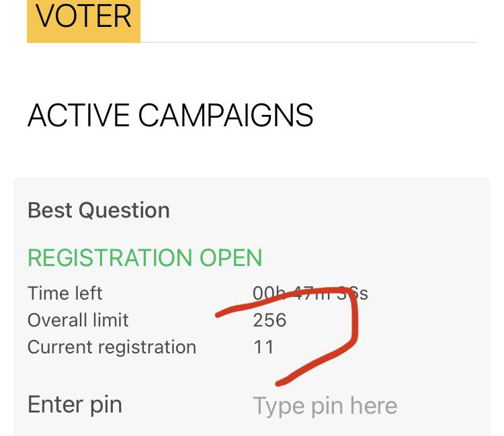The image size is (504, 436).
Task: Select the VOTER tab
Action: (83, 18)
